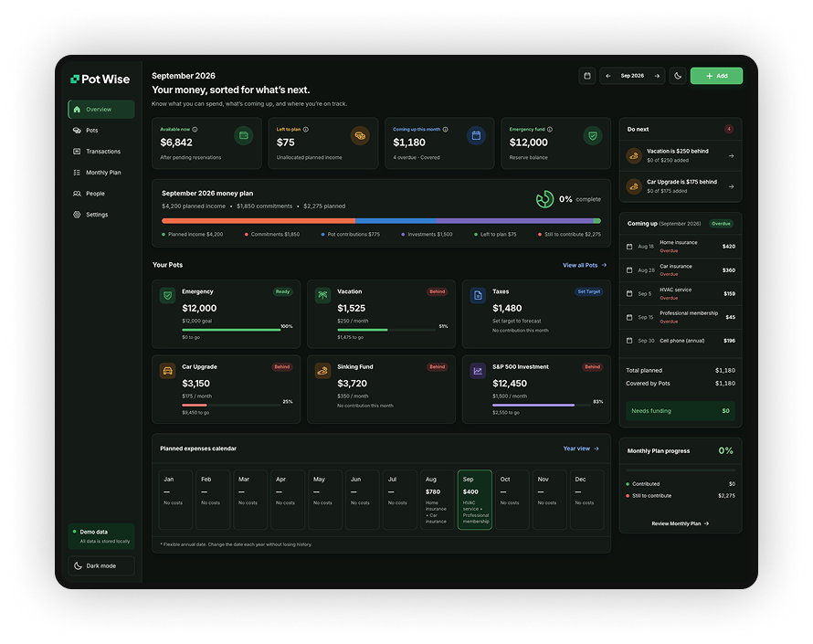Open Settings in the sidebar
Image resolution: width=813 pixels, height=644 pixels.
click(x=101, y=214)
